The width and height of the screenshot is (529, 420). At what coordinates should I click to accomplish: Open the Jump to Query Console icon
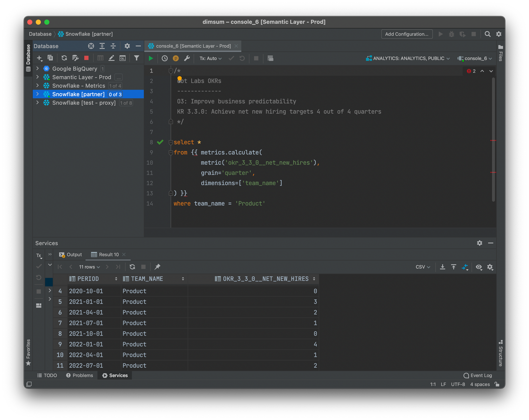click(x=122, y=58)
